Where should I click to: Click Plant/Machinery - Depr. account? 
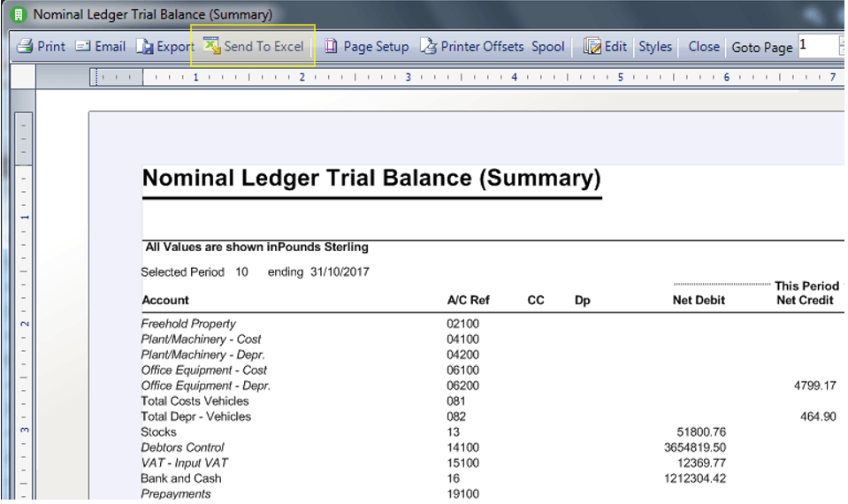(x=202, y=355)
